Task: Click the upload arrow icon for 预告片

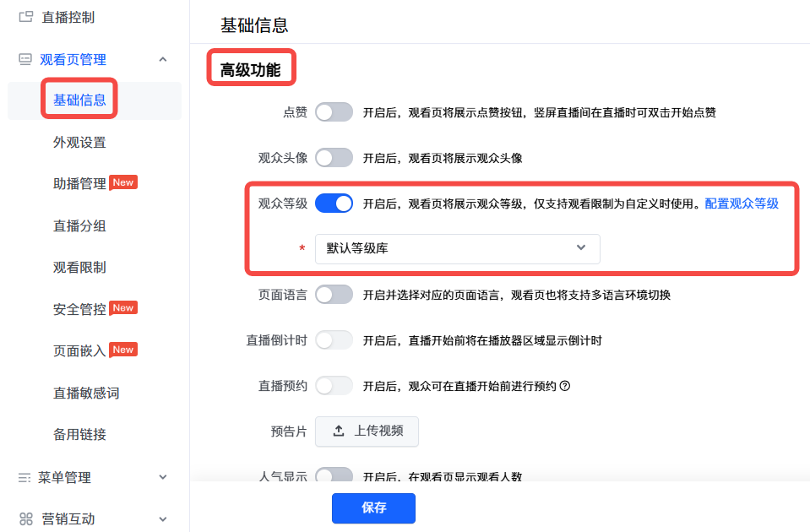Action: pos(339,431)
